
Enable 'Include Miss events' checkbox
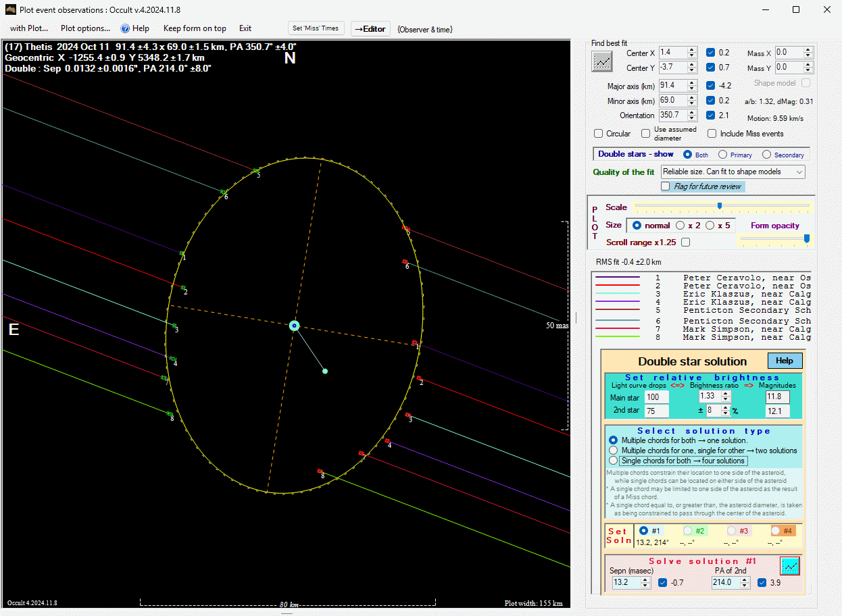(712, 134)
